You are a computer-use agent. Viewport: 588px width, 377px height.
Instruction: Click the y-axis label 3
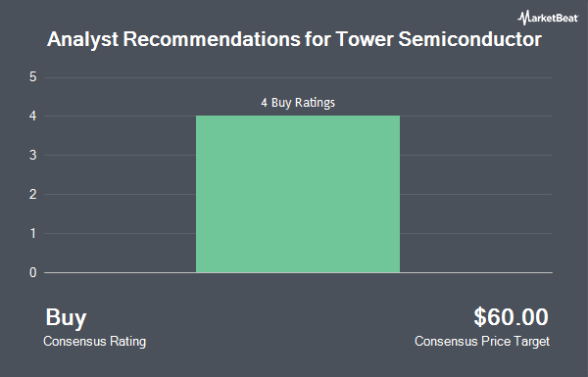(x=33, y=155)
